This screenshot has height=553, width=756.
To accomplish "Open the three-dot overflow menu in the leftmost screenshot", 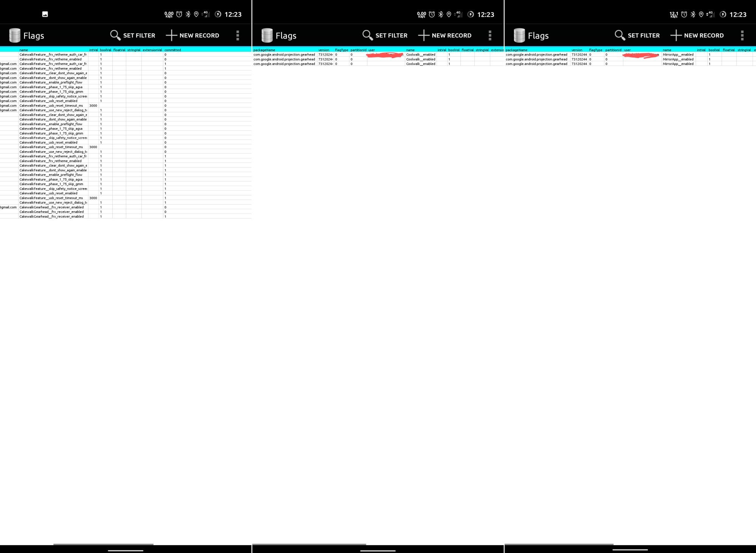I will (x=238, y=36).
